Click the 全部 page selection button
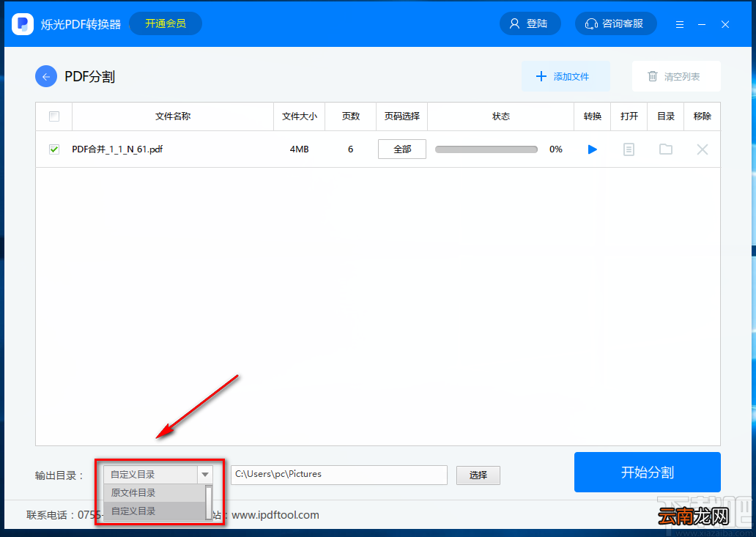Viewport: 756px width, 537px height. pyautogui.click(x=402, y=149)
